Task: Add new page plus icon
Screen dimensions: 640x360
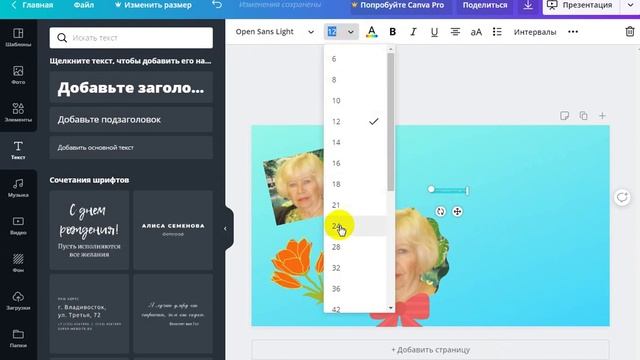Action: pyautogui.click(x=602, y=116)
